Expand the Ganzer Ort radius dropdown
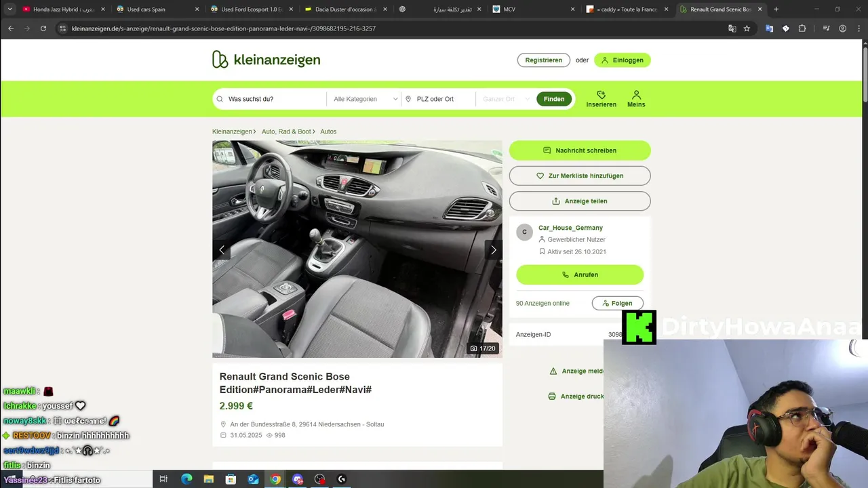 506,99
